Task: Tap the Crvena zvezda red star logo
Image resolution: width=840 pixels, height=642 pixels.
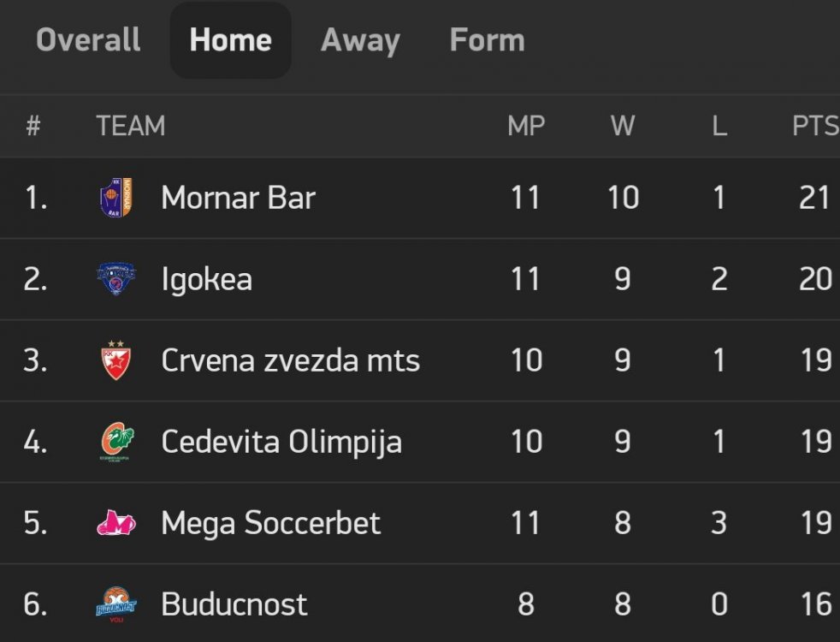Action: tap(115, 360)
